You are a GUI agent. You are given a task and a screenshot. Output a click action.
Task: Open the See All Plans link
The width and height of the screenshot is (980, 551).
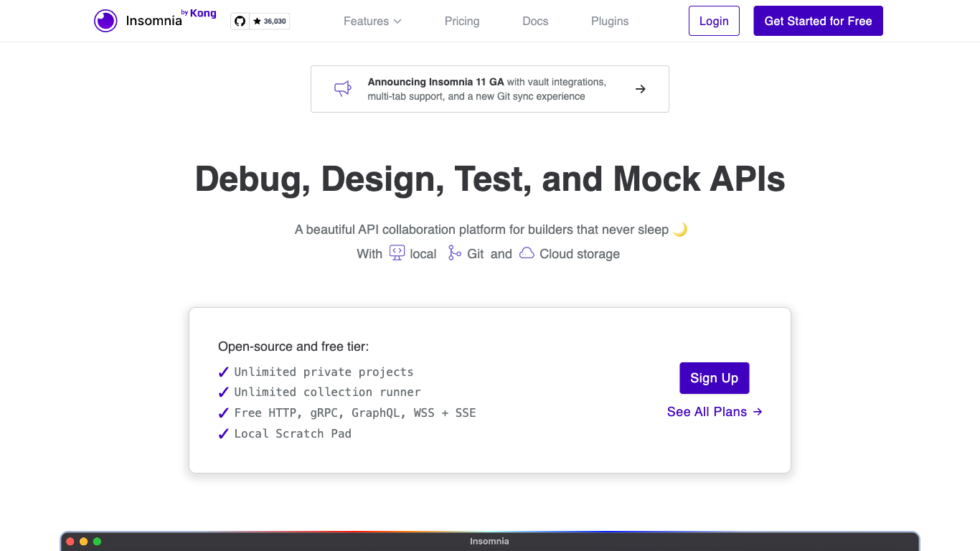(715, 412)
